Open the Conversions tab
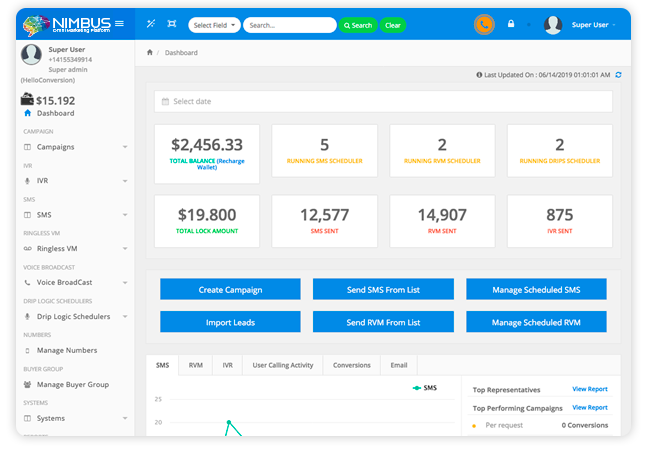 pos(352,365)
